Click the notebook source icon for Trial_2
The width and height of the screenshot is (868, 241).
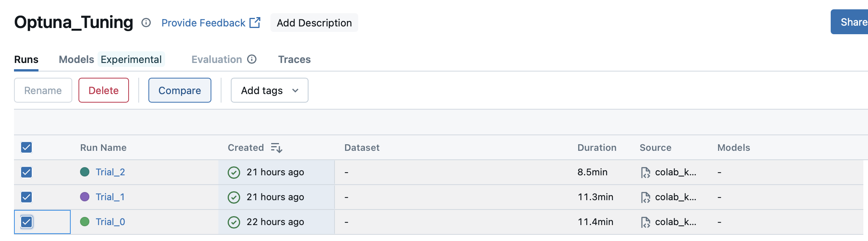point(645,172)
